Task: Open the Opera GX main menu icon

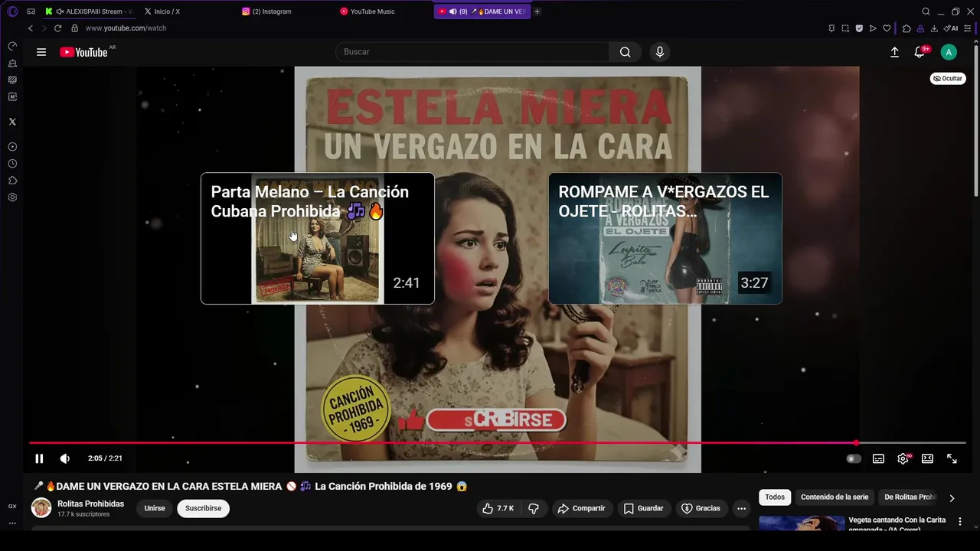Action: pyautogui.click(x=12, y=11)
